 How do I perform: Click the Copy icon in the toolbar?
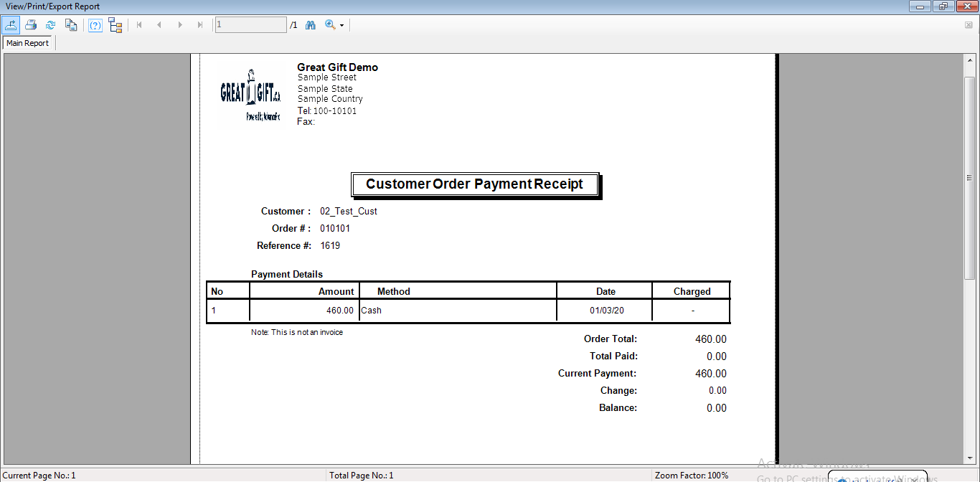[71, 25]
